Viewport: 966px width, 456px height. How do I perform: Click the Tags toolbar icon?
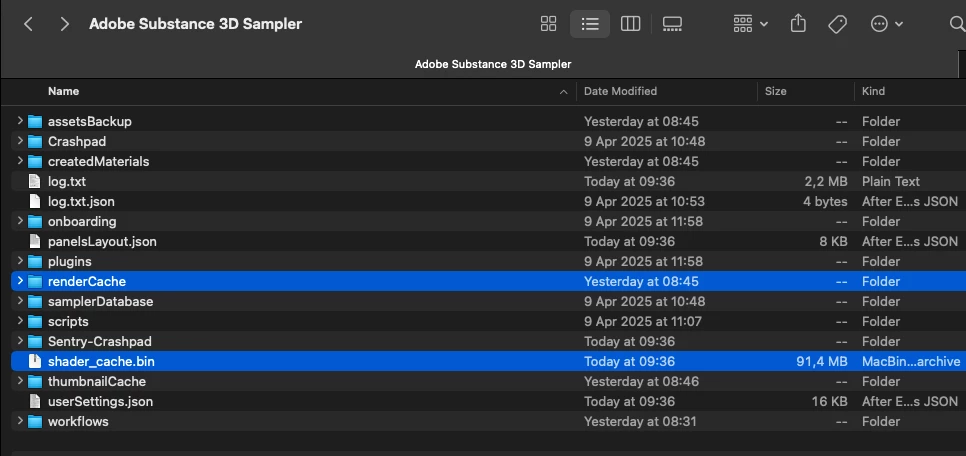click(837, 24)
